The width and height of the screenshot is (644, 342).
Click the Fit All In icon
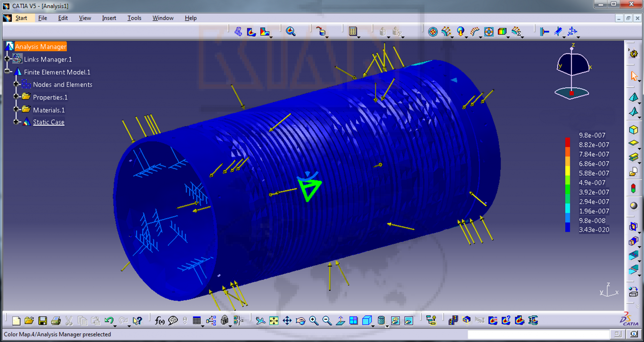[x=274, y=321]
